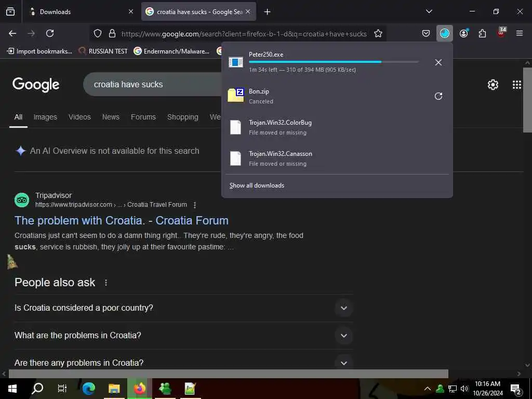This screenshot has height=399, width=532.
Task: Bookmark this page with star icon
Action: [378, 33]
